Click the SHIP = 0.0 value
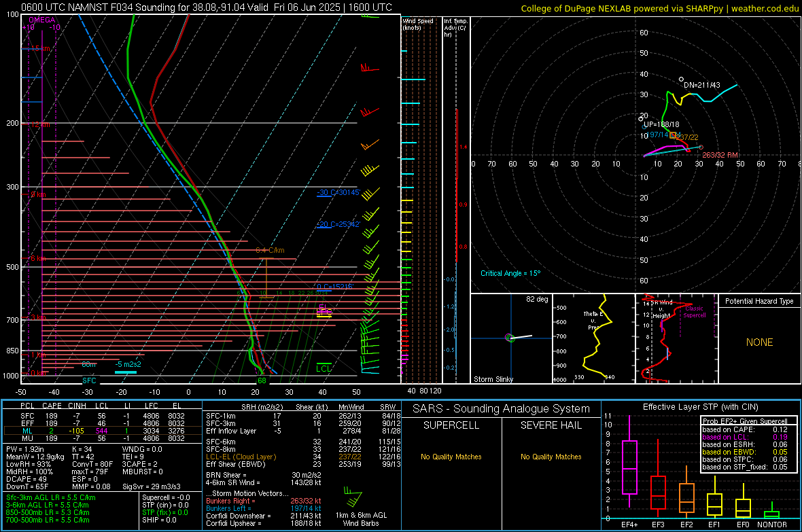 coord(159,520)
